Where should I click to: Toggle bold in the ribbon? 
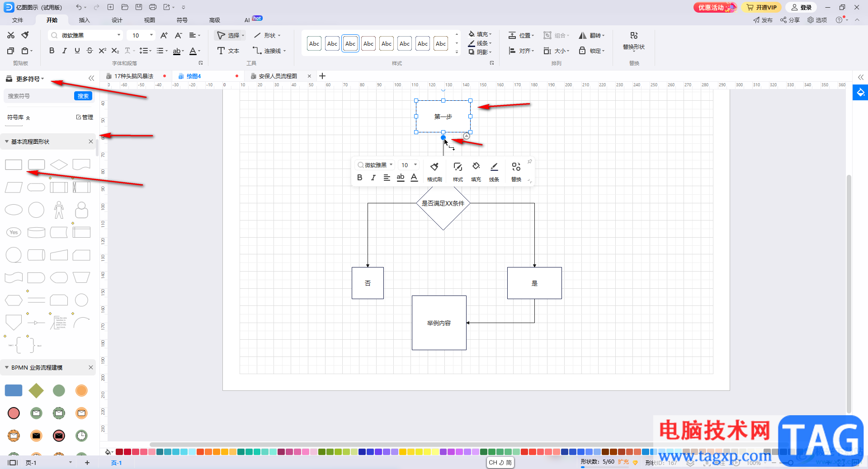(x=52, y=51)
